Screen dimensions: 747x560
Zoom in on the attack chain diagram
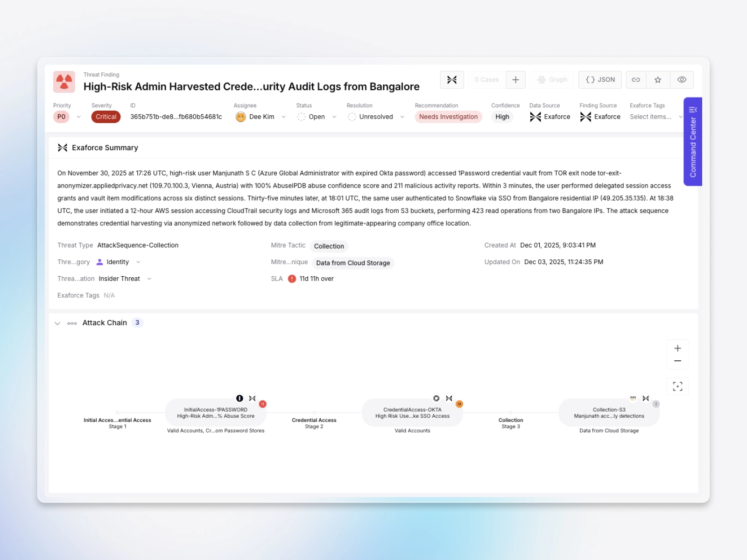(677, 348)
